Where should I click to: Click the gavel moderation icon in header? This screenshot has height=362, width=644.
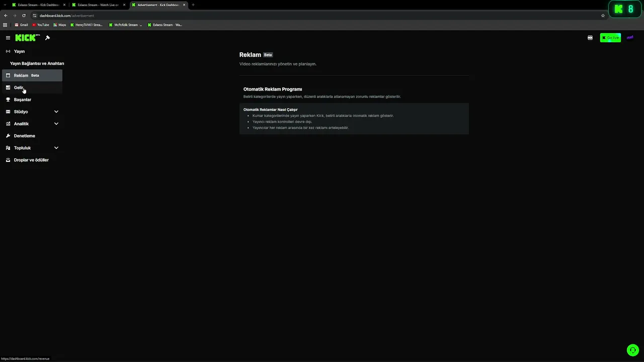47,38
